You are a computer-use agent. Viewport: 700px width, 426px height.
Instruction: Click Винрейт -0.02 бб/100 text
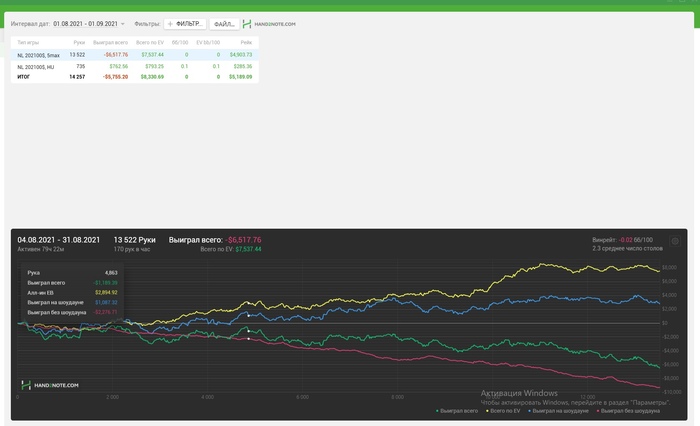(622, 240)
